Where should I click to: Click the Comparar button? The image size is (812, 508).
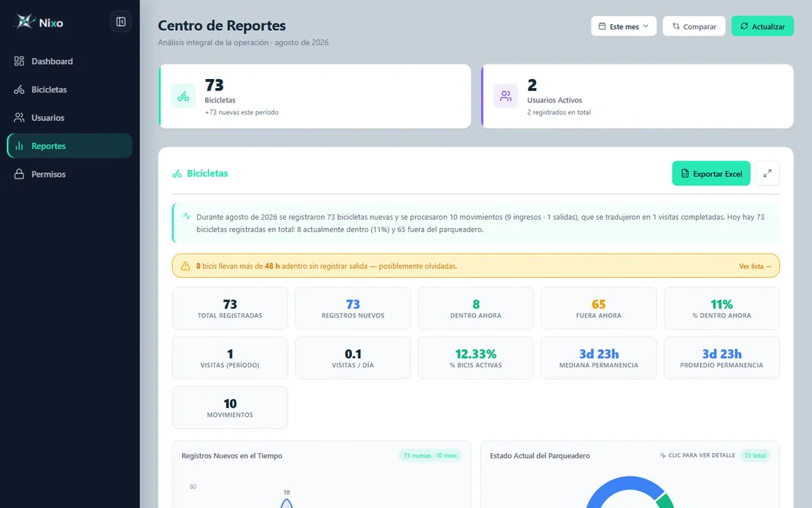click(x=694, y=26)
